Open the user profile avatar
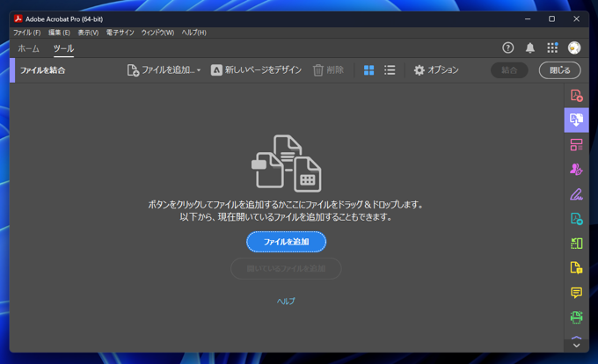Viewport: 598px width, 364px height. (x=574, y=47)
